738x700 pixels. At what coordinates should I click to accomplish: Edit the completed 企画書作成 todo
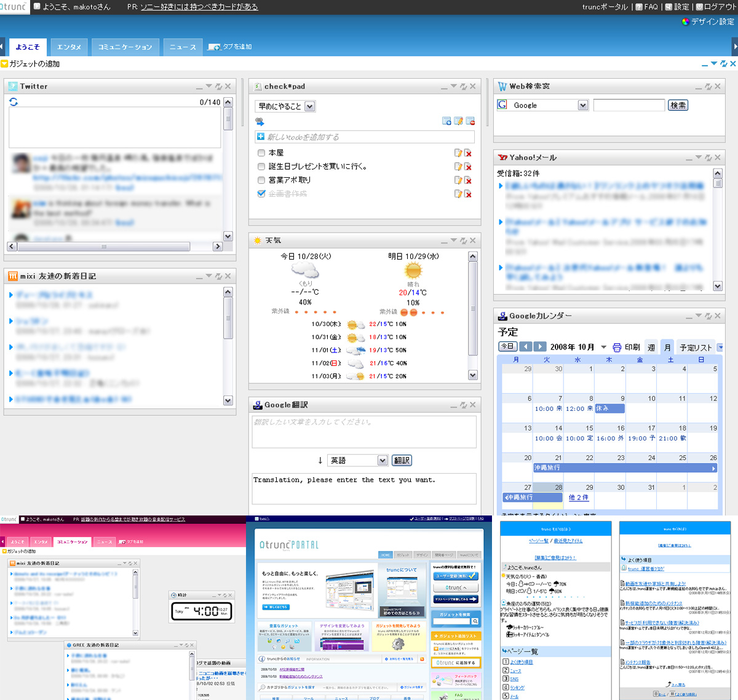point(458,194)
